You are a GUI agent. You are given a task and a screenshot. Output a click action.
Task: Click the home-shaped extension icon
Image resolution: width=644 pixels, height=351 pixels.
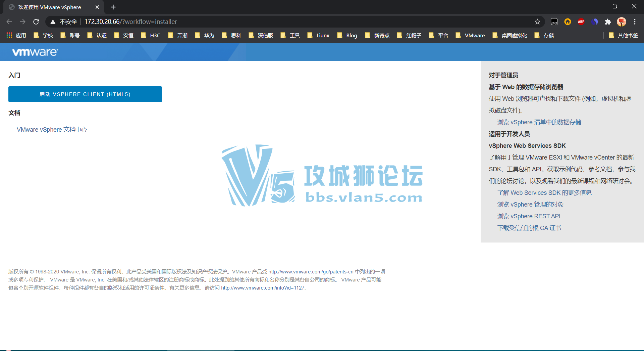568,21
